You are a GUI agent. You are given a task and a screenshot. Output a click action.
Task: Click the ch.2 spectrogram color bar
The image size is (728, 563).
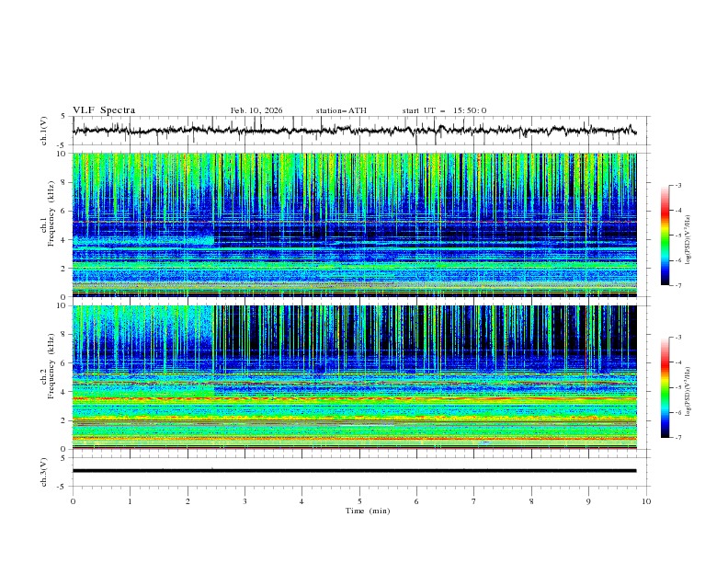(x=665, y=387)
